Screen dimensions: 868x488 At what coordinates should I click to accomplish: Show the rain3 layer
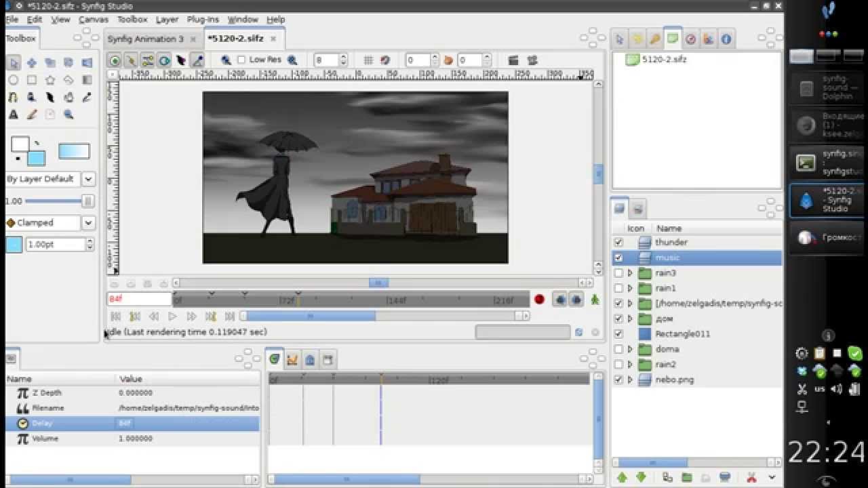pyautogui.click(x=620, y=272)
